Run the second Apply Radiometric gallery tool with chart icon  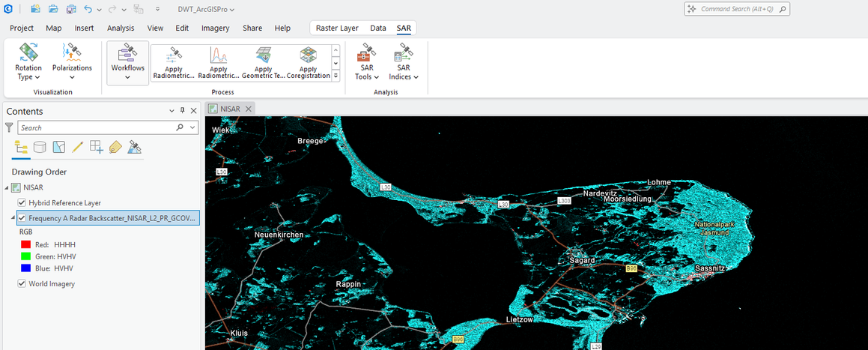[x=218, y=62]
